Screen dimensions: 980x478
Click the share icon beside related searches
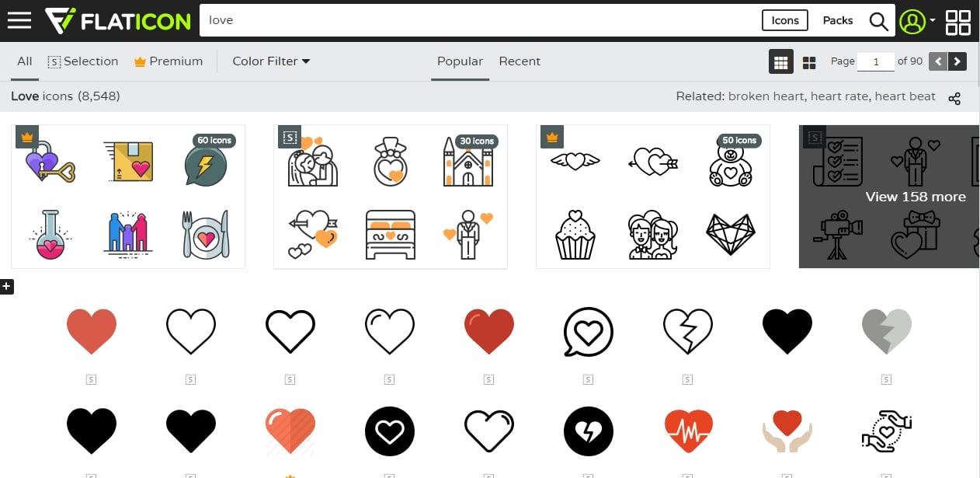pyautogui.click(x=955, y=98)
